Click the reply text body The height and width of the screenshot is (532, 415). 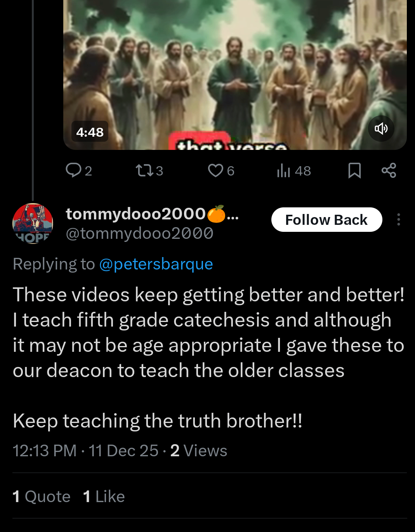coord(208,332)
